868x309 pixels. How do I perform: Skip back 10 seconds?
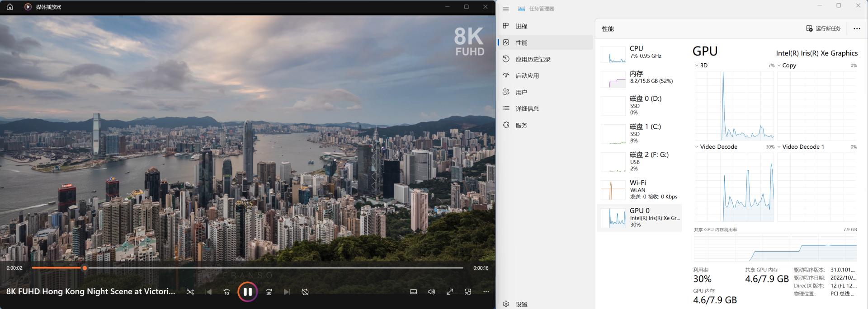tap(226, 292)
